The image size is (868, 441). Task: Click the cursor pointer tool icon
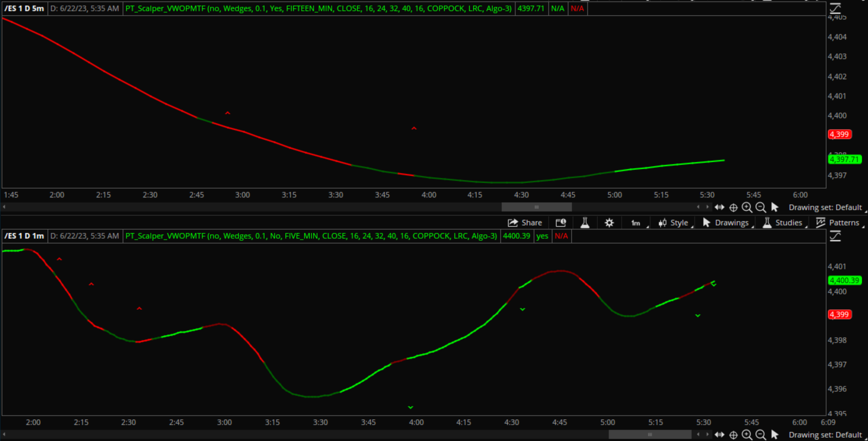tap(775, 207)
